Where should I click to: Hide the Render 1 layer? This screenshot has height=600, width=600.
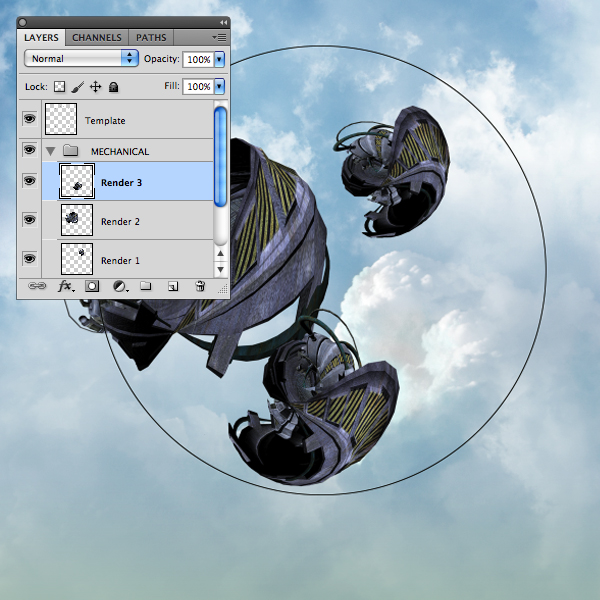pyautogui.click(x=29, y=259)
